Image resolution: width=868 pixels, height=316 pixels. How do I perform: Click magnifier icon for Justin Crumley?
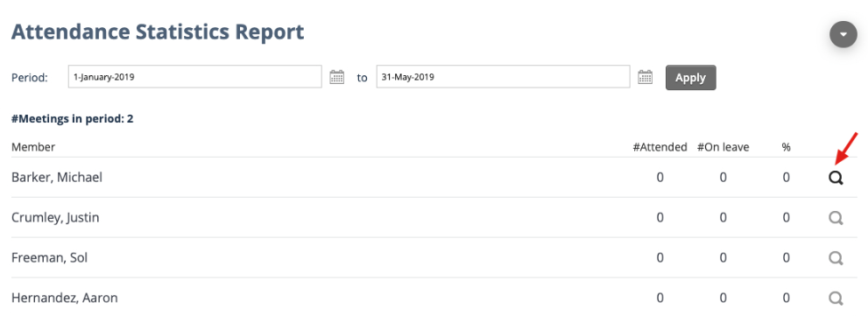(836, 217)
